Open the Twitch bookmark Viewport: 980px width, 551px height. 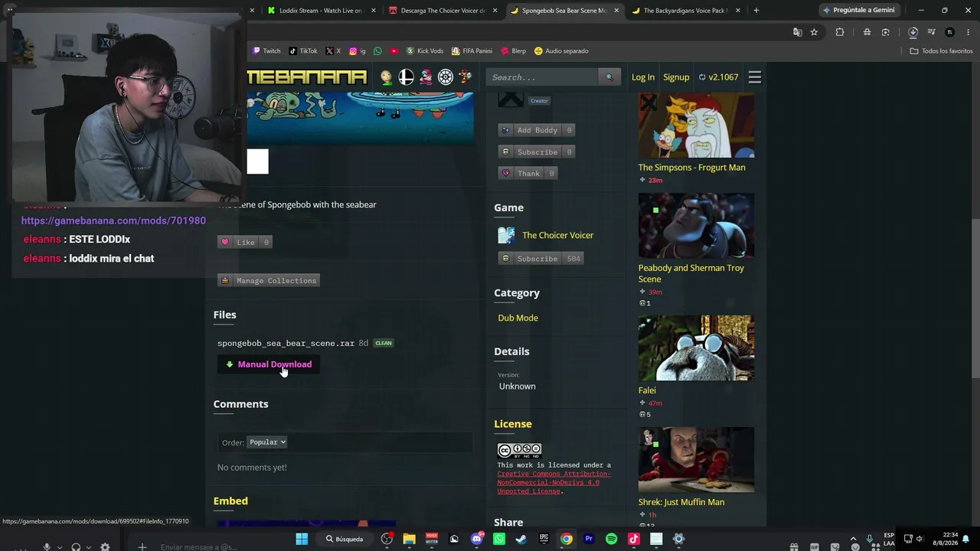coord(267,51)
